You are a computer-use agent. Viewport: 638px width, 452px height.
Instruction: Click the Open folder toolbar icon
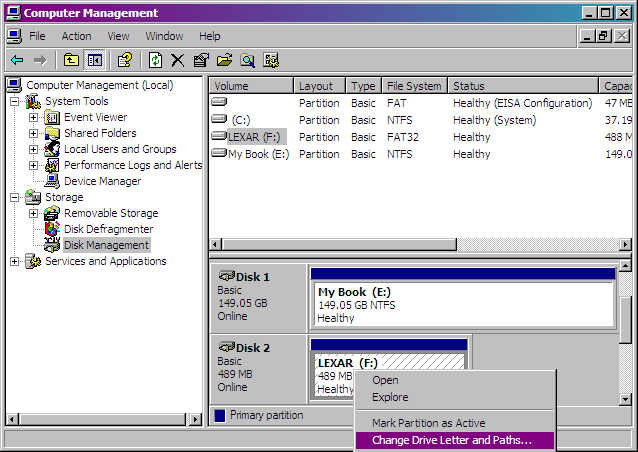[x=224, y=60]
